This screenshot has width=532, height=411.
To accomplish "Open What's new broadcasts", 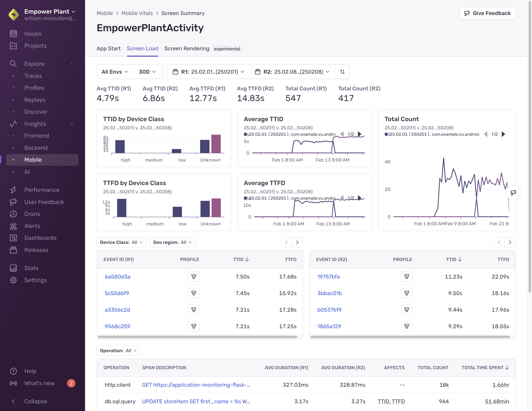I will tap(39, 383).
